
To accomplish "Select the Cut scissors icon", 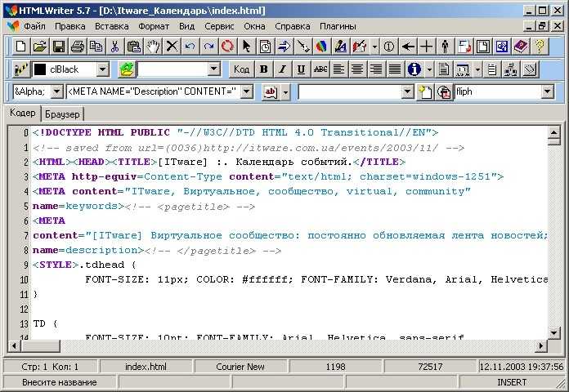I will coord(115,47).
